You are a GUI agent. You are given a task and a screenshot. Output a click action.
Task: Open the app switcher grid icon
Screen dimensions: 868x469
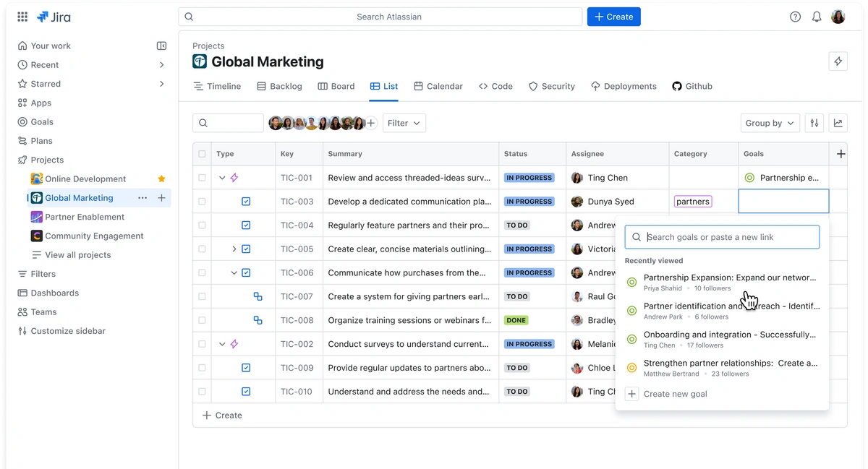(22, 16)
